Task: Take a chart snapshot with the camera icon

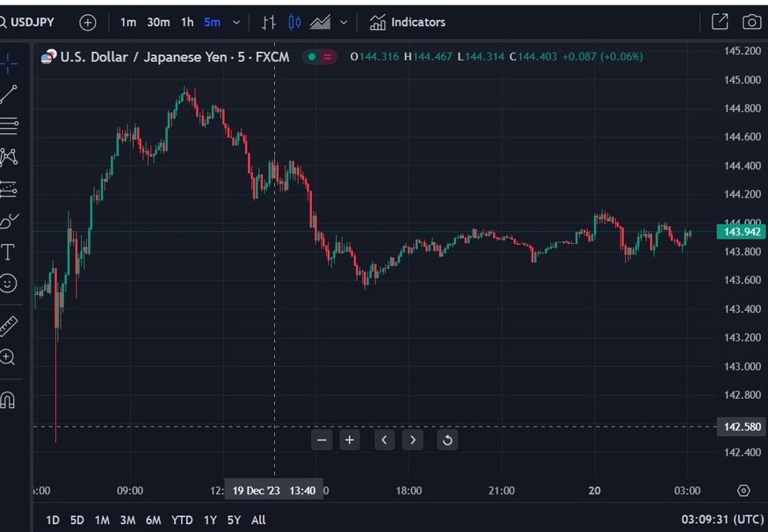Action: [x=751, y=22]
